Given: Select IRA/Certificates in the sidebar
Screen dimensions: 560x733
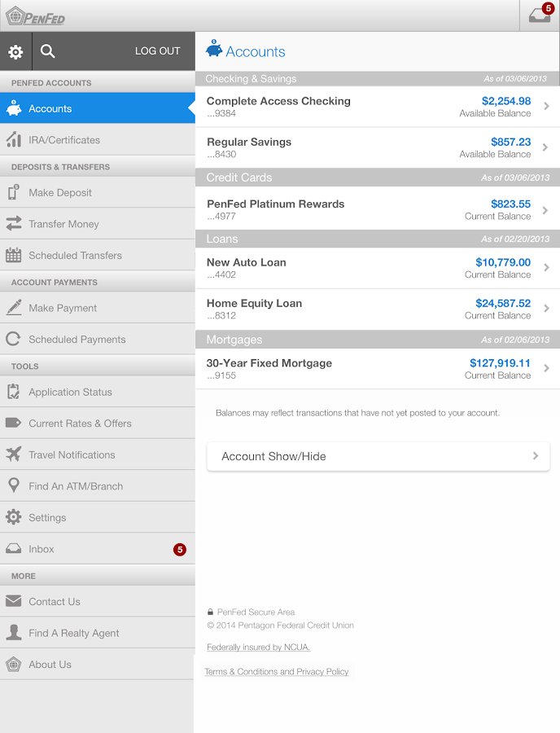Looking at the screenshot, I should click(64, 140).
